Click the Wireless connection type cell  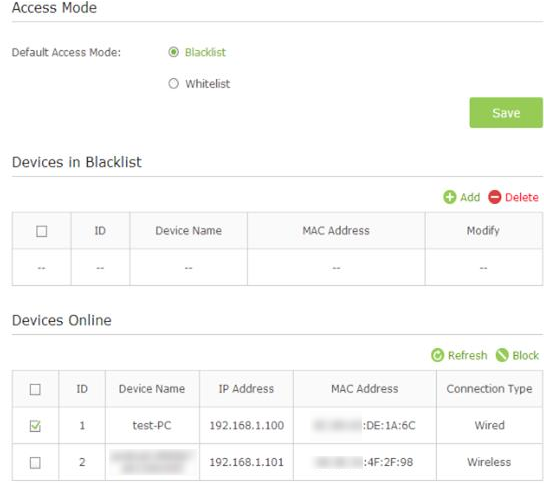coord(489,462)
